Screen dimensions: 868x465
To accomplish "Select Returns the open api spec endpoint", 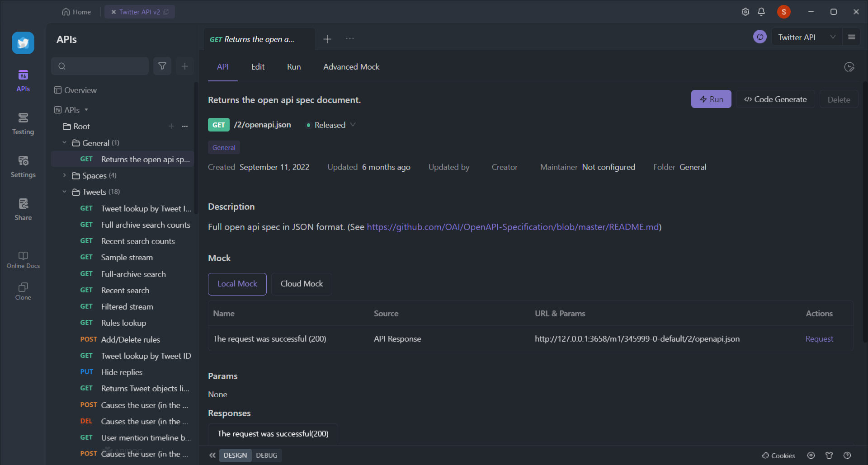I will (x=123, y=159).
